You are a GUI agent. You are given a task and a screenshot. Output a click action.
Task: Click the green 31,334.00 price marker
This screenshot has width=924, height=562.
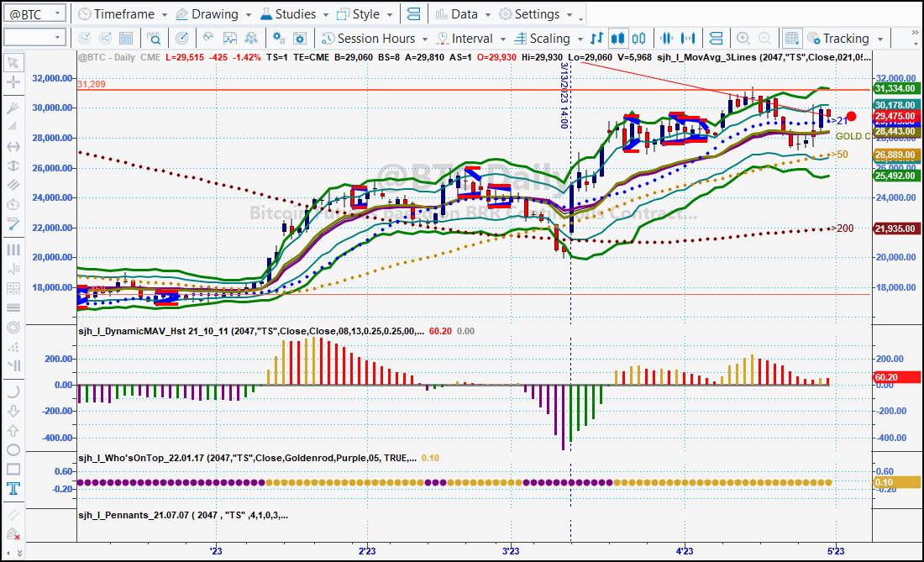pyautogui.click(x=895, y=88)
